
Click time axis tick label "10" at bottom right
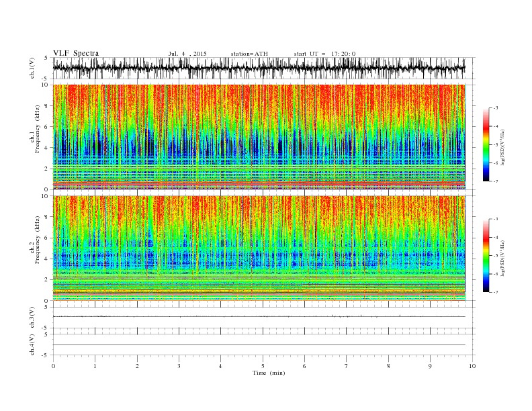coord(472,366)
